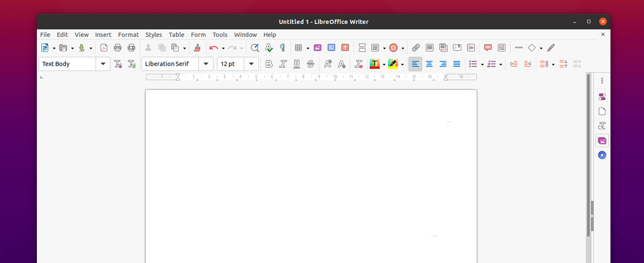Insert an image

click(x=317, y=47)
